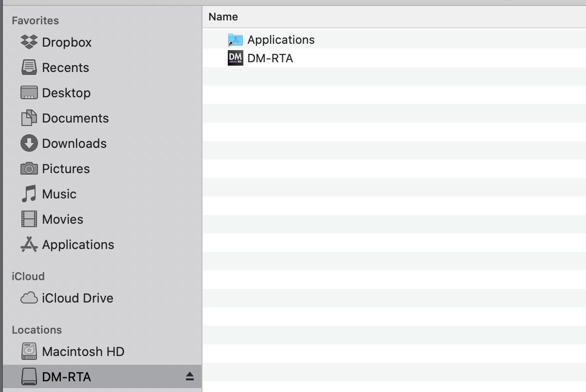The width and height of the screenshot is (586, 392).
Task: Select the DM-RTA volume drive icon
Action: (x=29, y=376)
